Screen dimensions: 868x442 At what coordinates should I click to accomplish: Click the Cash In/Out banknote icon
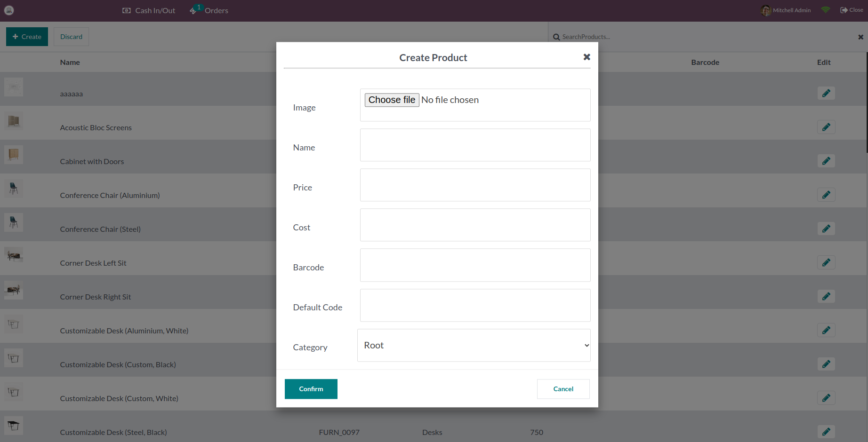126,10
